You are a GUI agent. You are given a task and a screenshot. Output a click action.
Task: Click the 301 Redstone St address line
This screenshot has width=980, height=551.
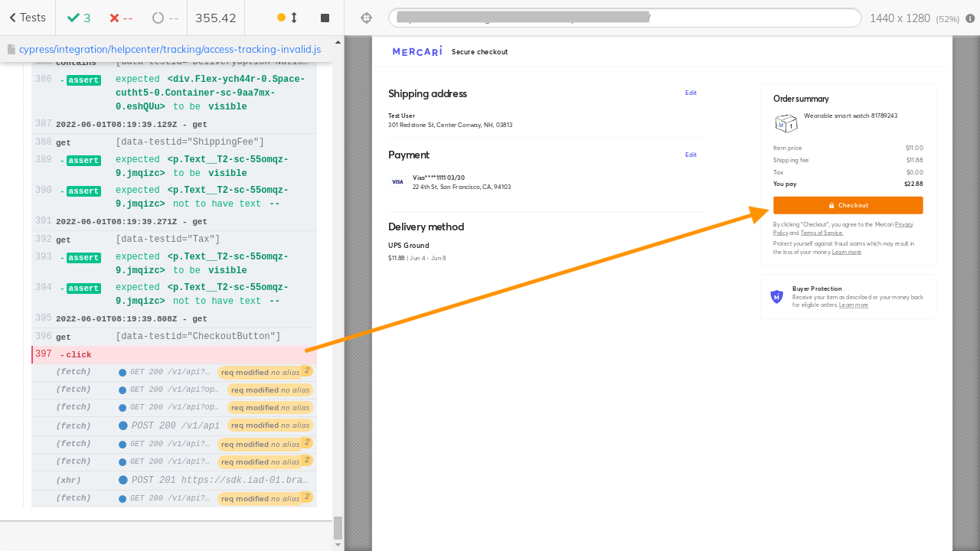450,125
